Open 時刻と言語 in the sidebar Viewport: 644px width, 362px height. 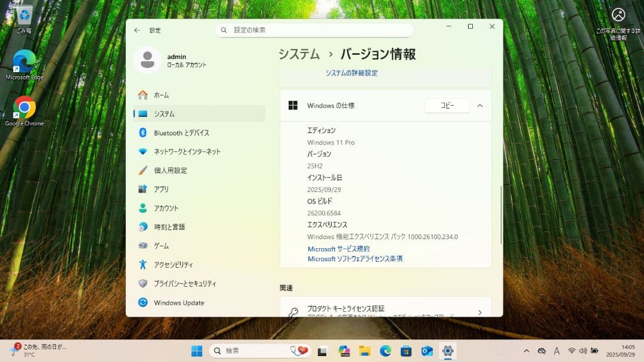[199, 227]
